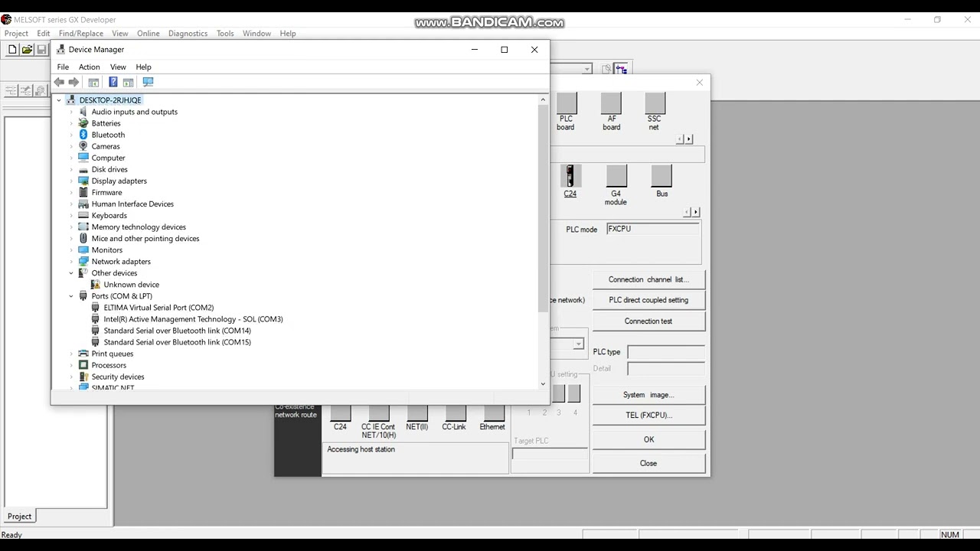
Task: Collapse the Ports (COM & LPT) category
Action: pos(71,296)
